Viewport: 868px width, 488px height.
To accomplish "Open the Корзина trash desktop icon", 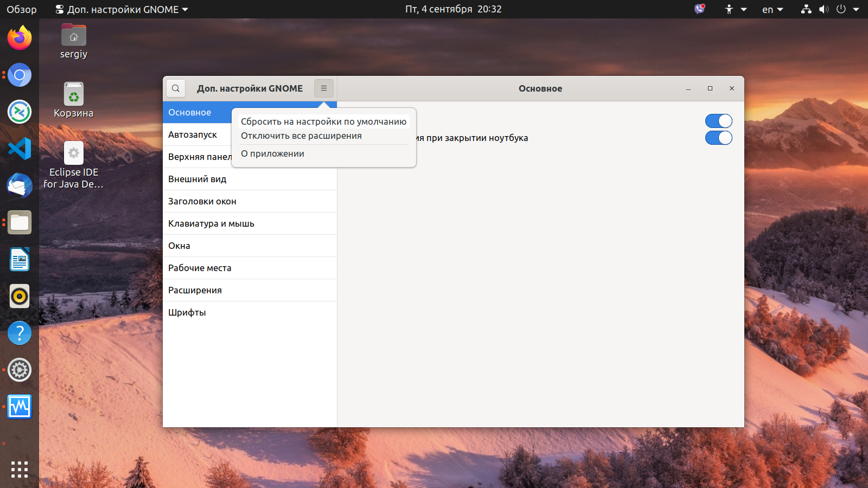I will point(74,100).
